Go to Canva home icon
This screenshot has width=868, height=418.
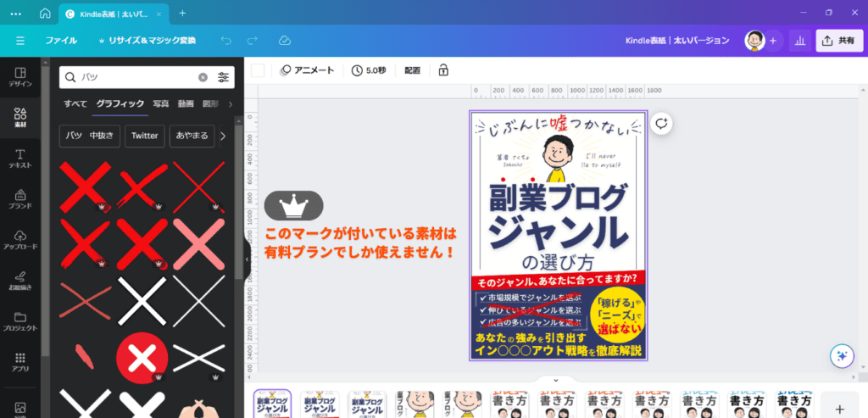(45, 14)
